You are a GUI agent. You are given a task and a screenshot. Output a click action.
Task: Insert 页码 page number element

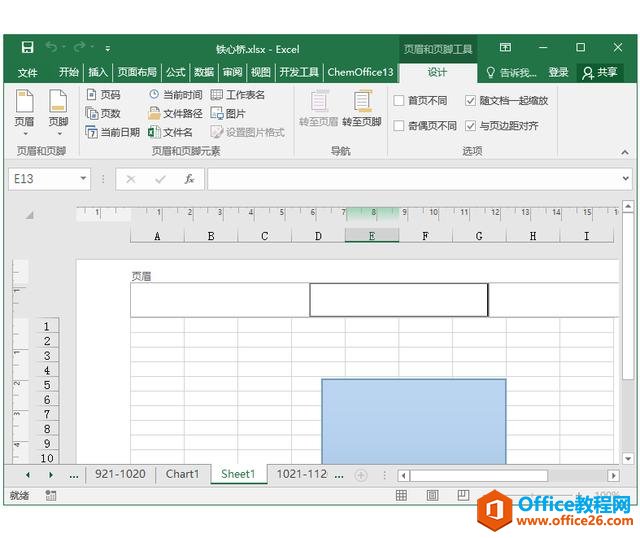click(103, 95)
